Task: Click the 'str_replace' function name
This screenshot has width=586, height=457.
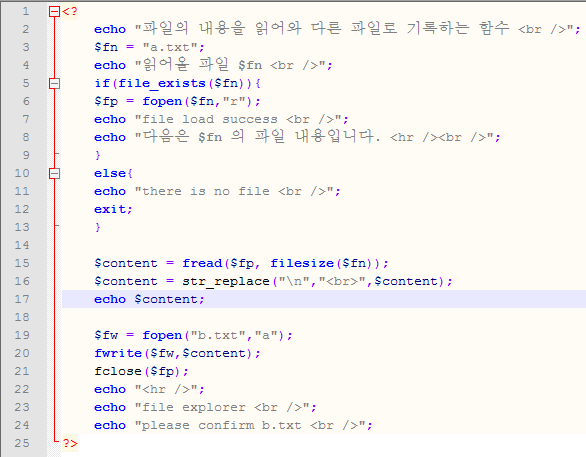Action: 226,281
